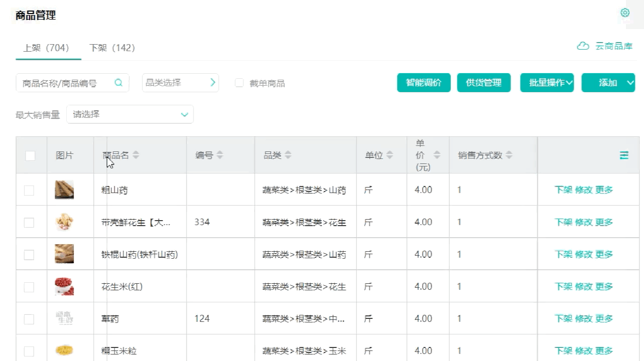Expand the 批量操作 dropdown
The image size is (644, 361).
click(547, 82)
